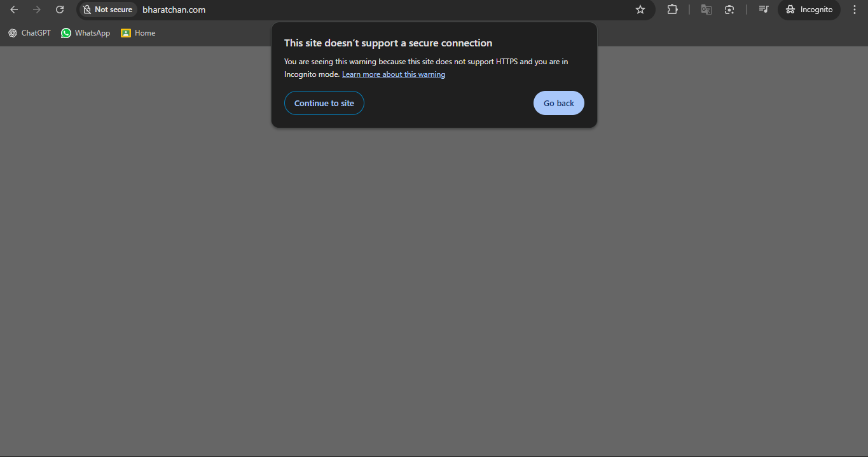868x457 pixels.
Task: Open the WhatsApp bookmark
Action: pos(85,33)
